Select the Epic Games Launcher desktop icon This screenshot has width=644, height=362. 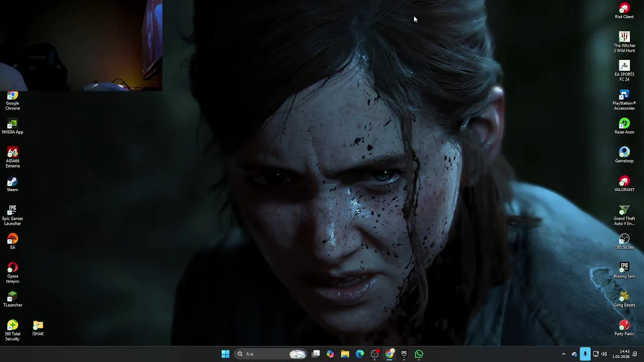pos(13,215)
